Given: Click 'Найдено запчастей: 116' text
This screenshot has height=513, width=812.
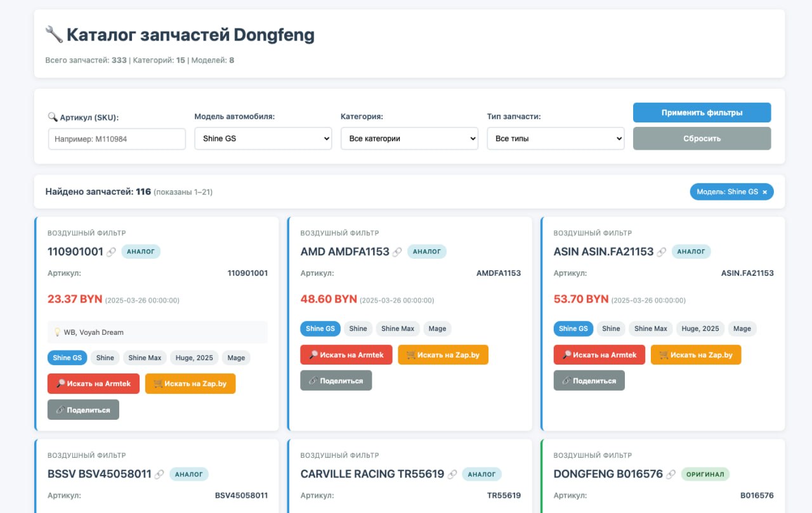Looking at the screenshot, I should click(98, 192).
